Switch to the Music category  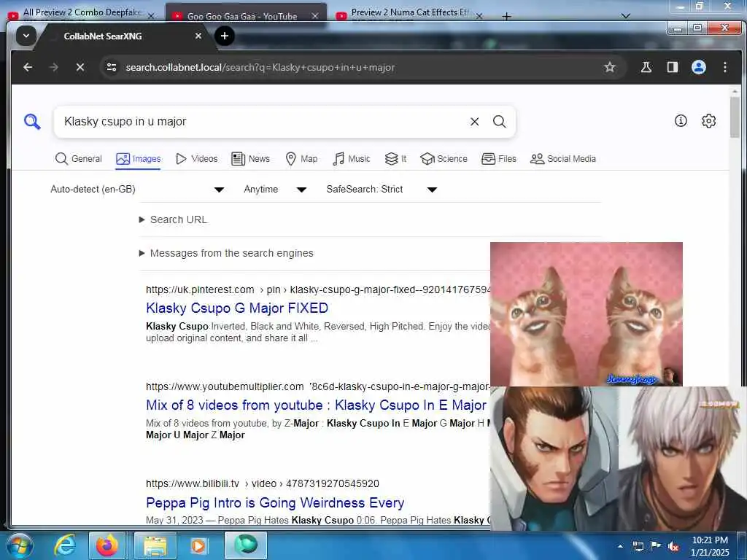pos(352,158)
